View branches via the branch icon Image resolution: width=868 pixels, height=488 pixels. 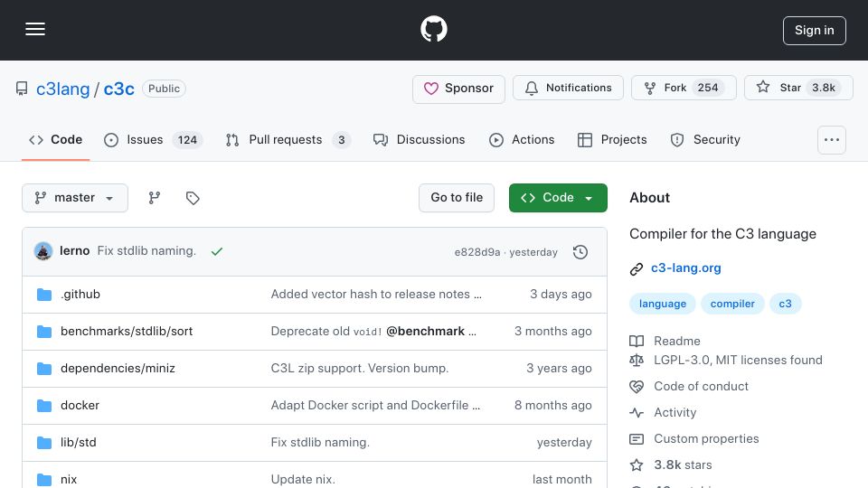pyautogui.click(x=155, y=198)
